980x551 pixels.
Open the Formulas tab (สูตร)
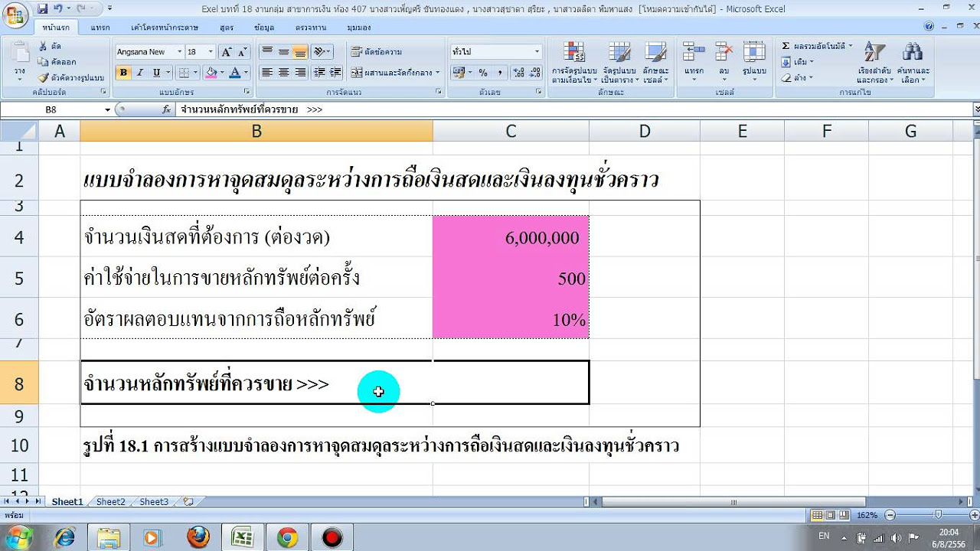tap(227, 27)
